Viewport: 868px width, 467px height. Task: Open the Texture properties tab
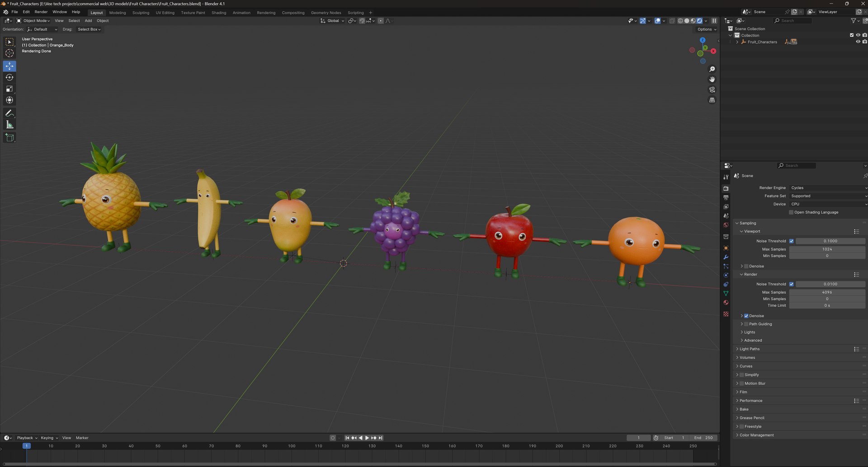pos(726,314)
